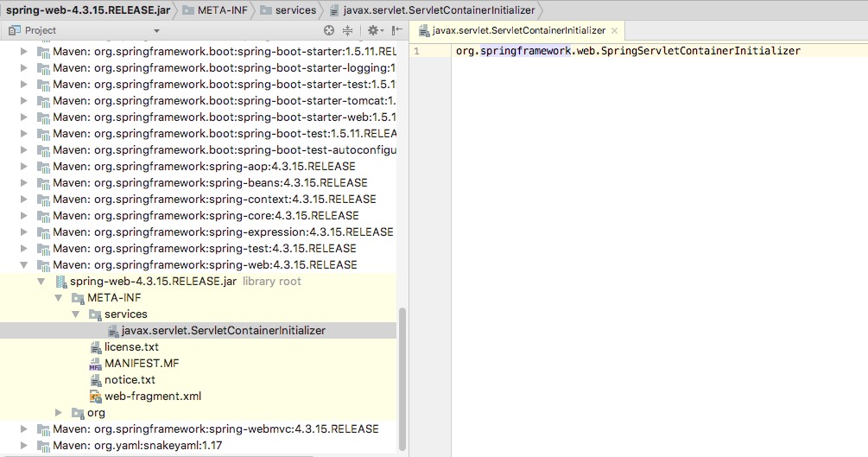Click the MANIFEST.MF file type icon
This screenshot has width=868, height=457.
(x=95, y=364)
